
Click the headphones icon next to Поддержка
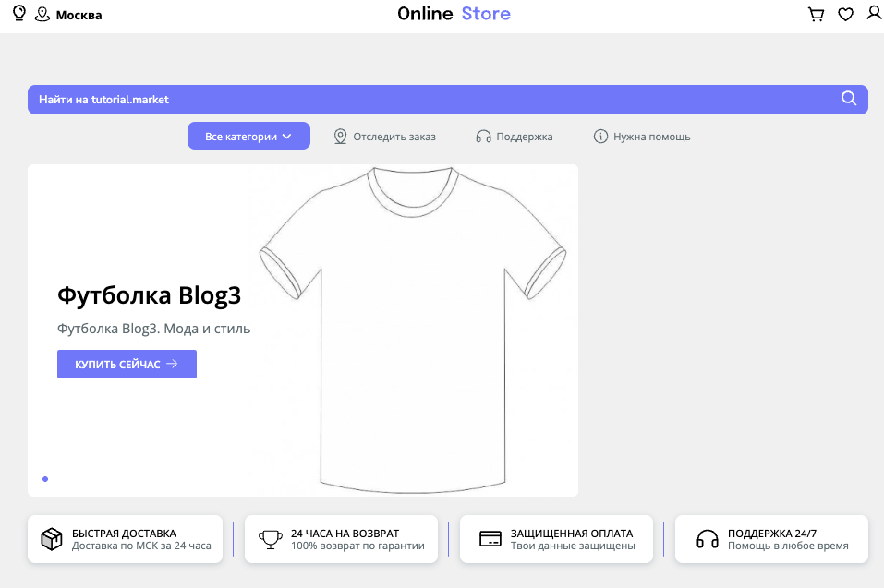coord(483,137)
